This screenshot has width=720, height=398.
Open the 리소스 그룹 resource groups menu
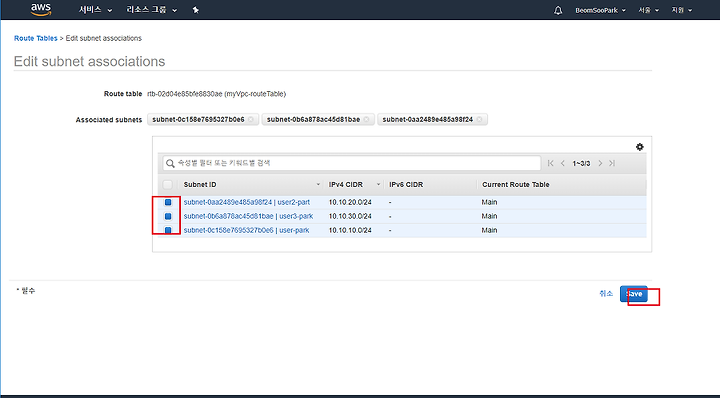coord(152,10)
